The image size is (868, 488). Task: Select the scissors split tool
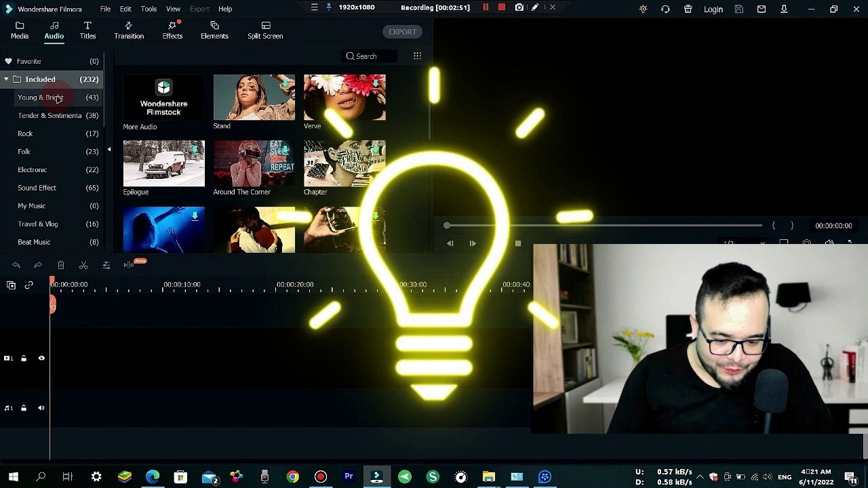coord(83,265)
